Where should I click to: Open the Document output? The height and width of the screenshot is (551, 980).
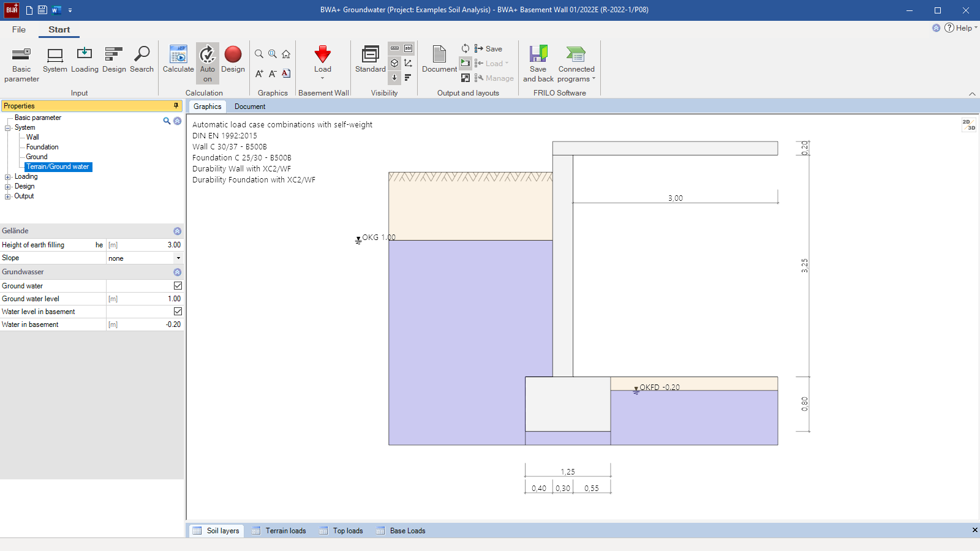point(439,60)
